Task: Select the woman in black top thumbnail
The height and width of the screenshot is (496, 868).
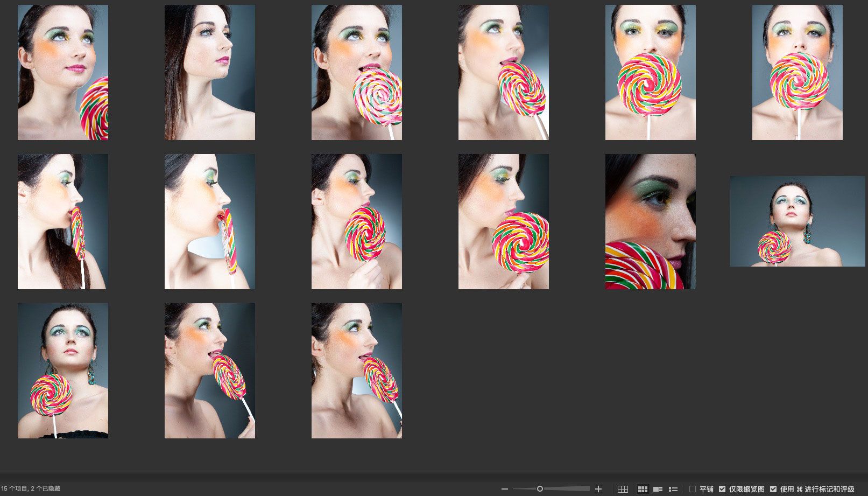Action: tap(63, 371)
